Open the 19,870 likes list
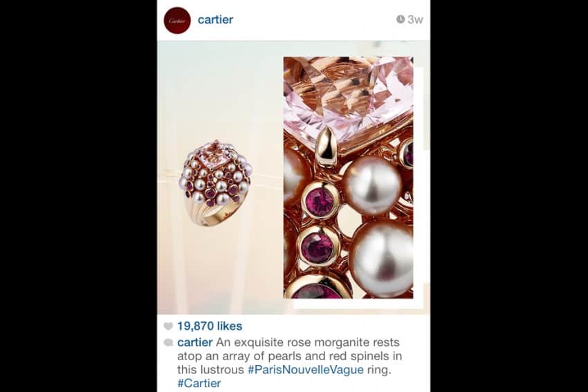Viewport: 588px width, 392px height. pos(210,326)
